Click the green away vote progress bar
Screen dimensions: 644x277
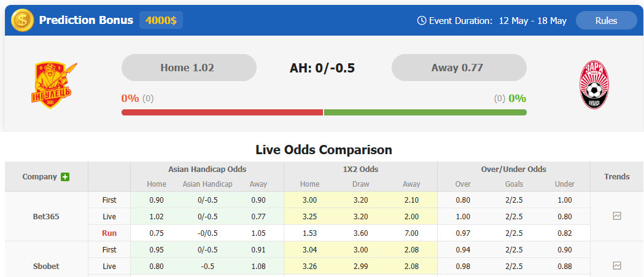[425, 112]
